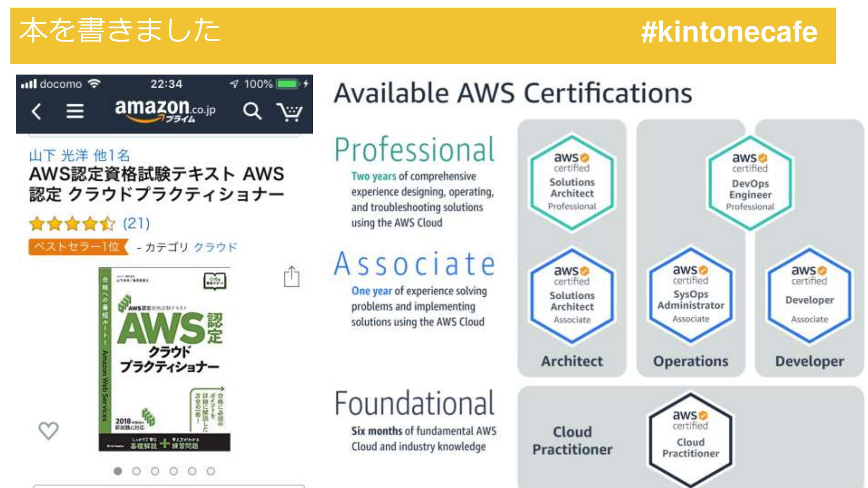Viewport: 868px width, 488px height.
Task: Click the Professional level heading
Action: pos(415,150)
